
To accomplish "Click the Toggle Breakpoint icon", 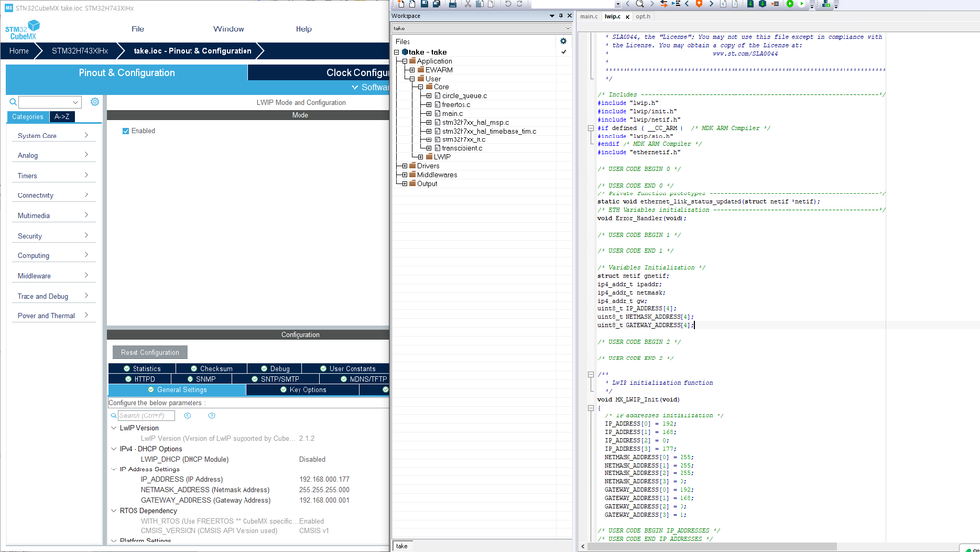I will tap(775, 3).
